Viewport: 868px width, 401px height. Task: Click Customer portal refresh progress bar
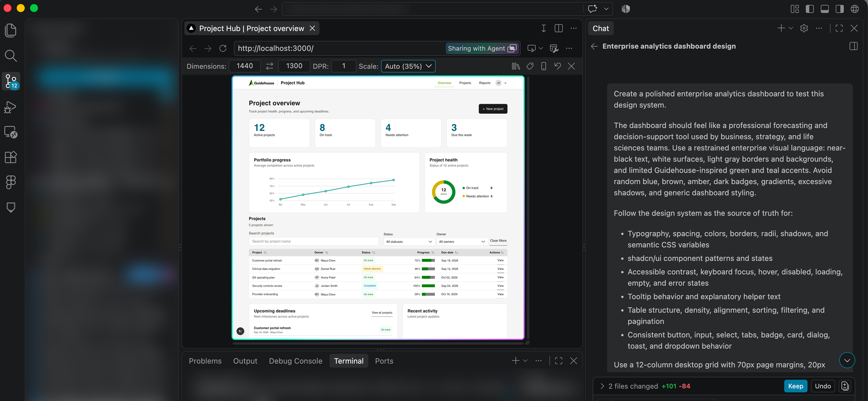(428, 260)
